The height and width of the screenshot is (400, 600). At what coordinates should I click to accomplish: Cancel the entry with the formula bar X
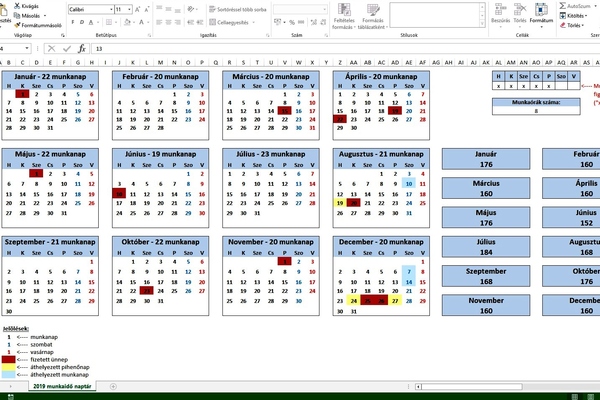(x=51, y=49)
